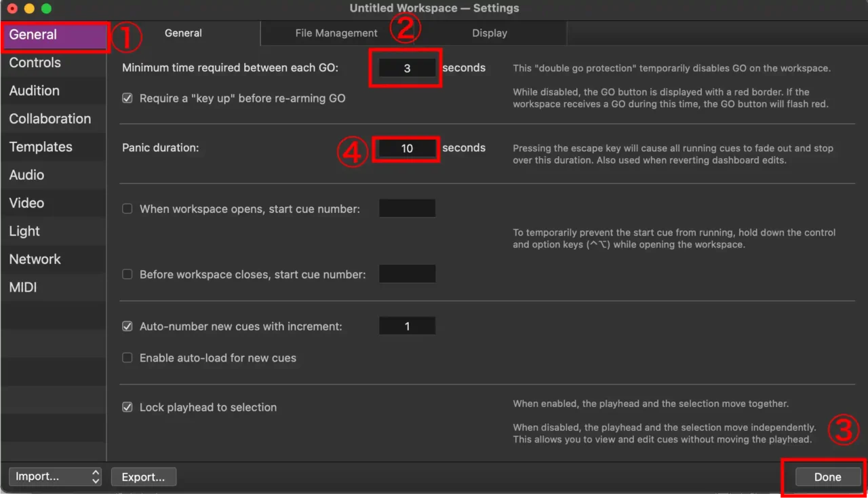The height and width of the screenshot is (498, 868).
Task: Click the auto-number increment field
Action: [x=407, y=326]
